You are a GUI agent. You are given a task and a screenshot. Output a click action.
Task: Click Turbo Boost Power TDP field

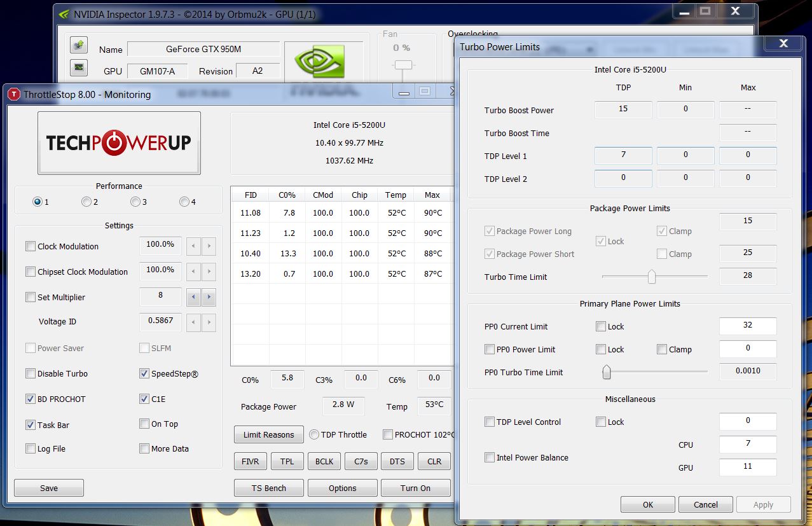623,109
